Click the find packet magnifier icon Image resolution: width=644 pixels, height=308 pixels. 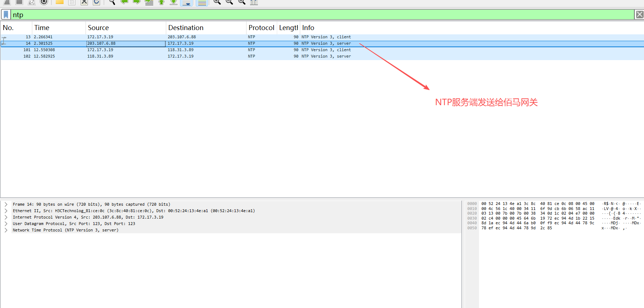coord(112,2)
